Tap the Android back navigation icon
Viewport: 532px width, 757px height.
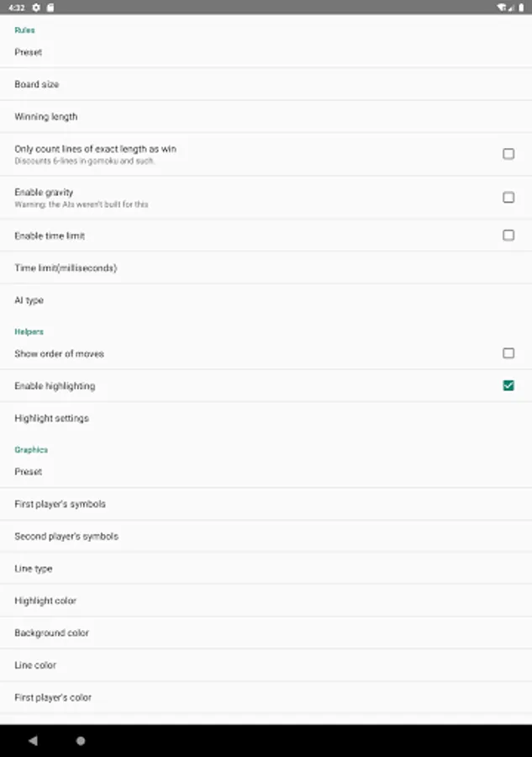(x=33, y=740)
